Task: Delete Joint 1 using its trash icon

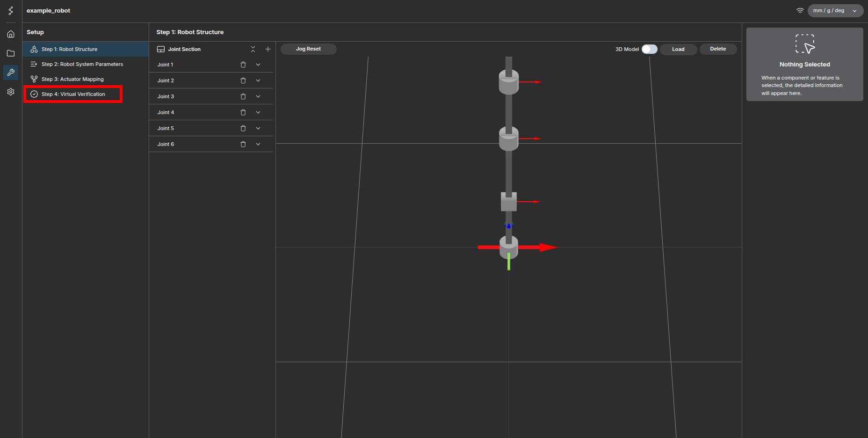Action: click(243, 65)
